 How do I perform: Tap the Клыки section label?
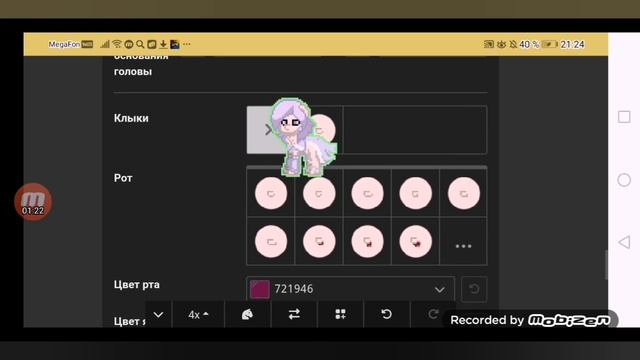[131, 118]
